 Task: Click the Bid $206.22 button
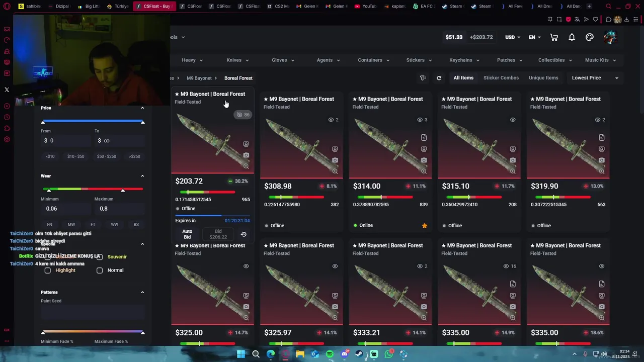pyautogui.click(x=218, y=234)
